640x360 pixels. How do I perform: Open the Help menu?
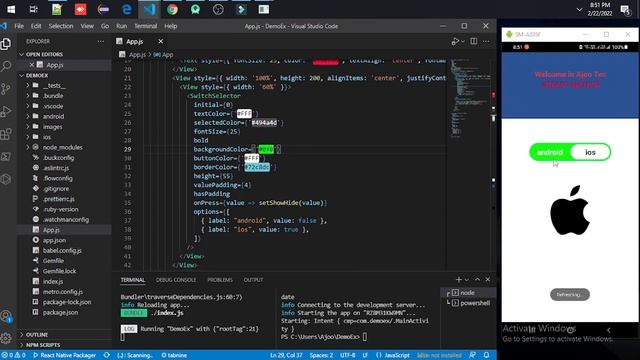[x=171, y=26]
